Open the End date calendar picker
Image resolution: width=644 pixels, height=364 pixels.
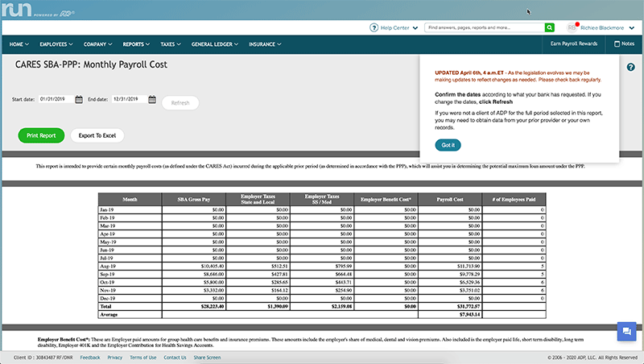point(153,99)
